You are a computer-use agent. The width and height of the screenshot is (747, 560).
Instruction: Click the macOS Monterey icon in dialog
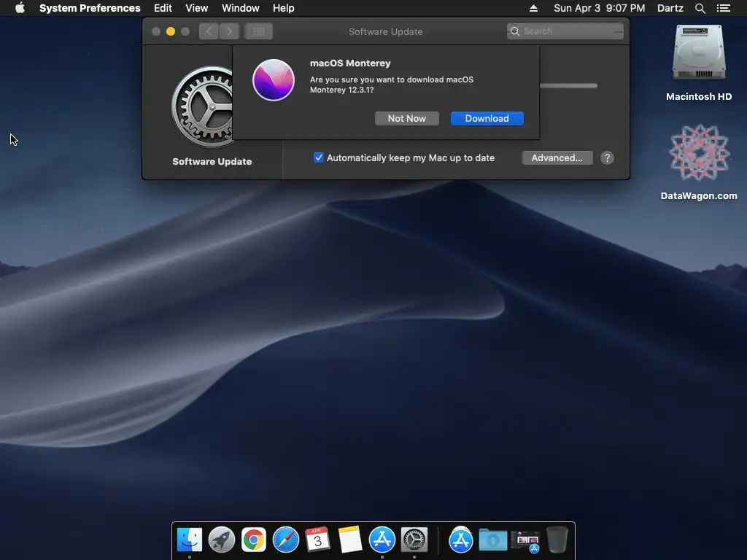pyautogui.click(x=274, y=80)
